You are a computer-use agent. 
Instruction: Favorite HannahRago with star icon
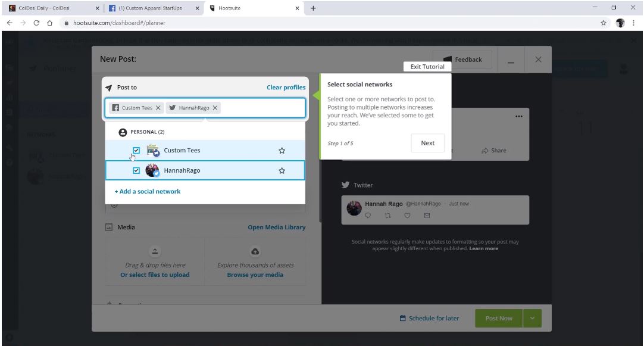coord(282,170)
